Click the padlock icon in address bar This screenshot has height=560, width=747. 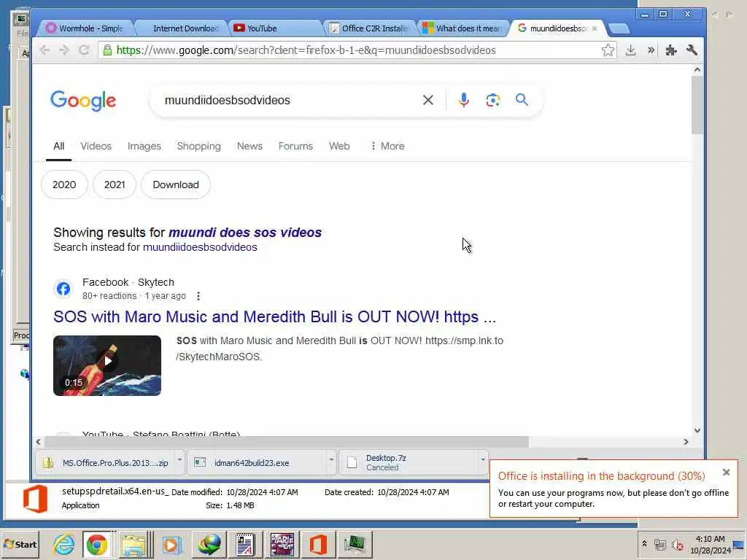pyautogui.click(x=108, y=50)
